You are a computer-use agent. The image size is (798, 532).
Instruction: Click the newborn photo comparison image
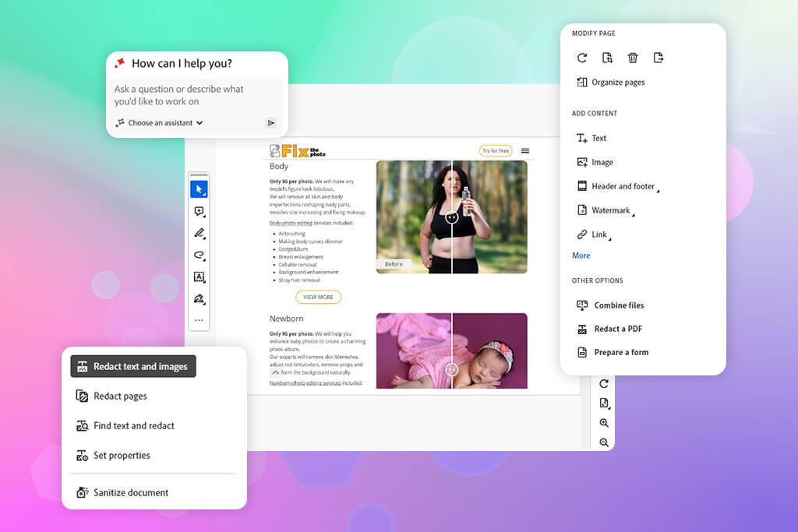[451, 351]
